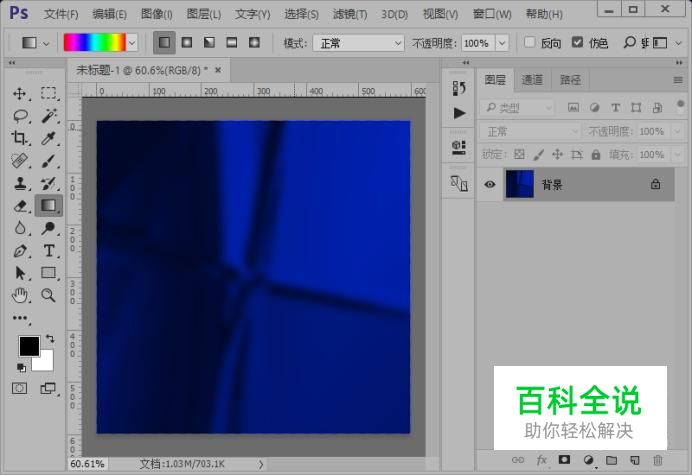Select the Healing Brush tool
The height and width of the screenshot is (475, 692).
point(20,161)
